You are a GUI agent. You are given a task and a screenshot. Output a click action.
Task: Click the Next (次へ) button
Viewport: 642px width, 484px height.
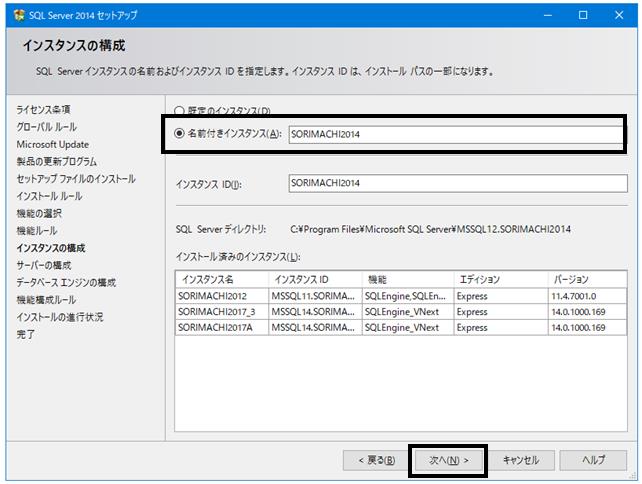click(448, 460)
